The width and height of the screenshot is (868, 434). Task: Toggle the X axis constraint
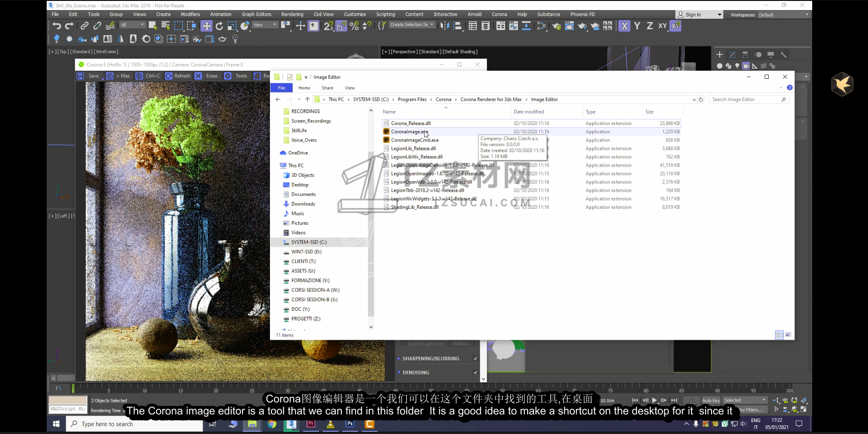pos(624,26)
